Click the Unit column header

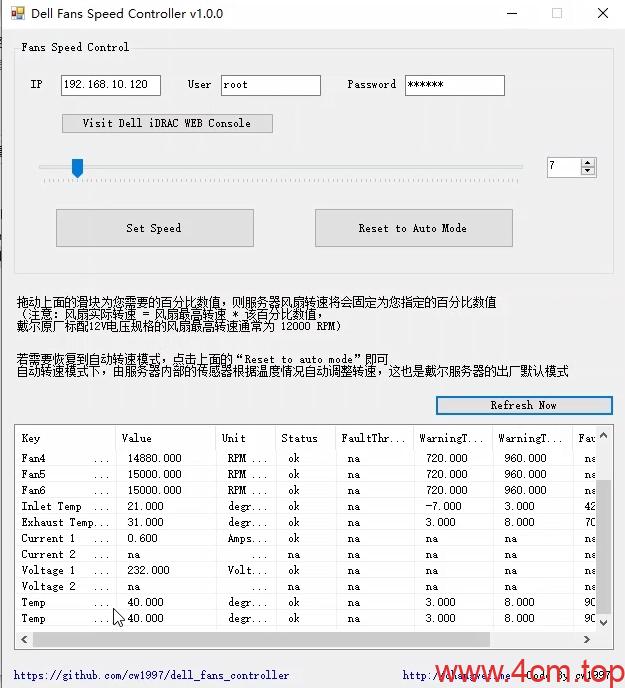tap(245, 438)
